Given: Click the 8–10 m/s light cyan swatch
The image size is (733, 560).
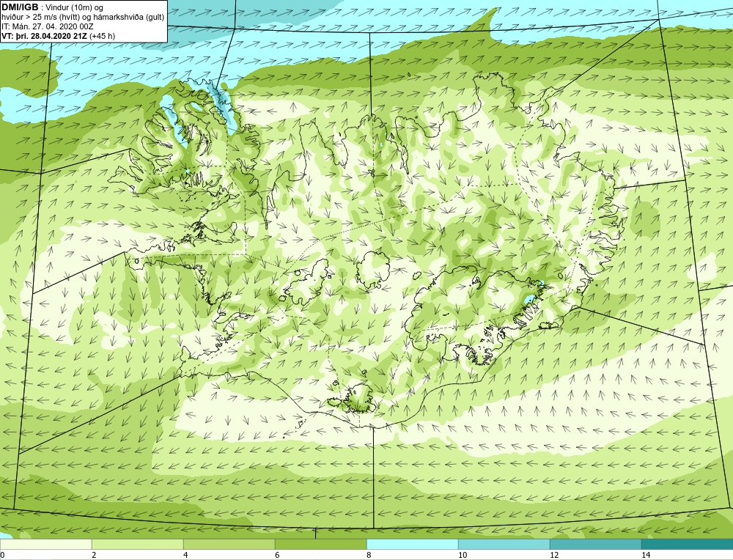Looking at the screenshot, I should tap(412, 544).
